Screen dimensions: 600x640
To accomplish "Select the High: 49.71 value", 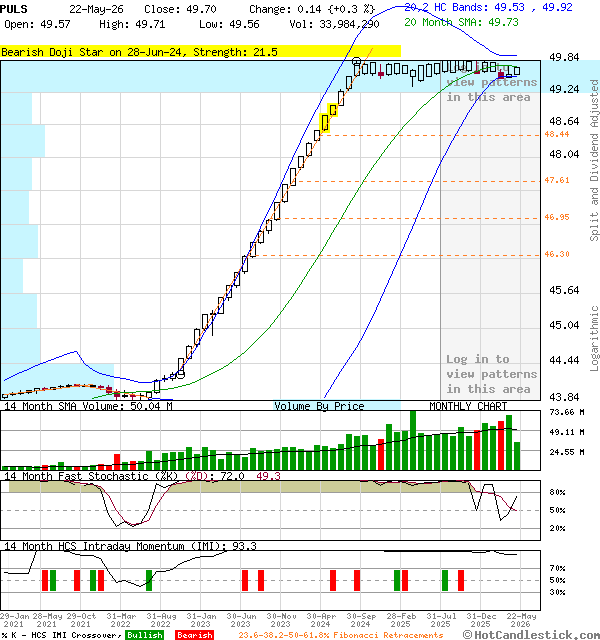I will [x=132, y=24].
